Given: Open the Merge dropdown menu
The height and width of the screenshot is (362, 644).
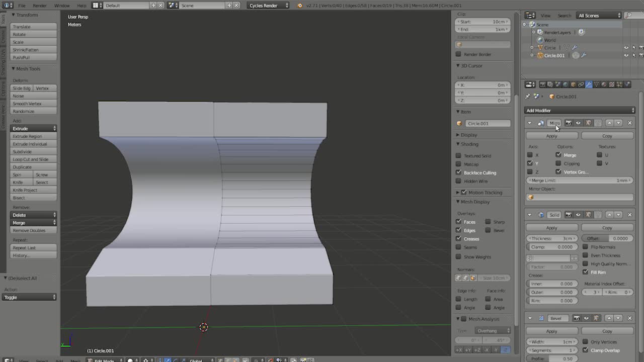Looking at the screenshot, I should pyautogui.click(x=34, y=223).
